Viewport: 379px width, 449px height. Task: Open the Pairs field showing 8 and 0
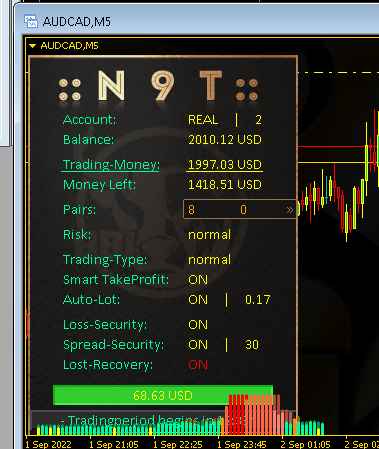(239, 209)
